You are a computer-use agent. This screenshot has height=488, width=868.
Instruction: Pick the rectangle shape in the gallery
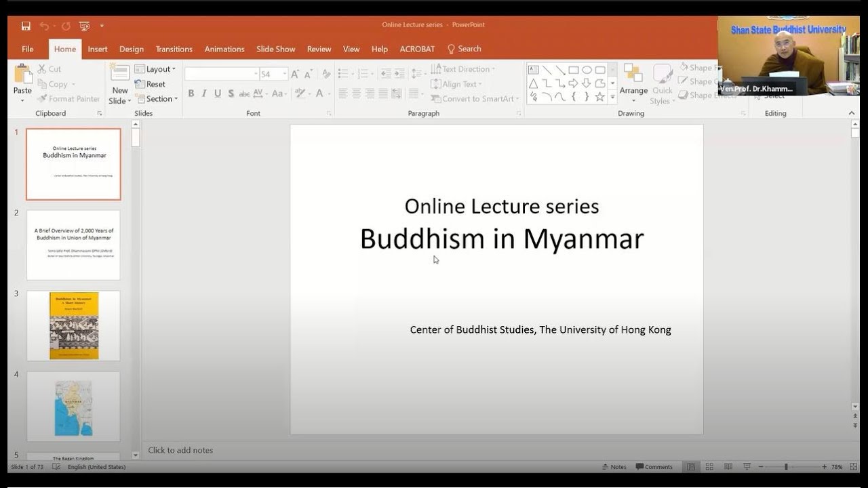coord(573,69)
